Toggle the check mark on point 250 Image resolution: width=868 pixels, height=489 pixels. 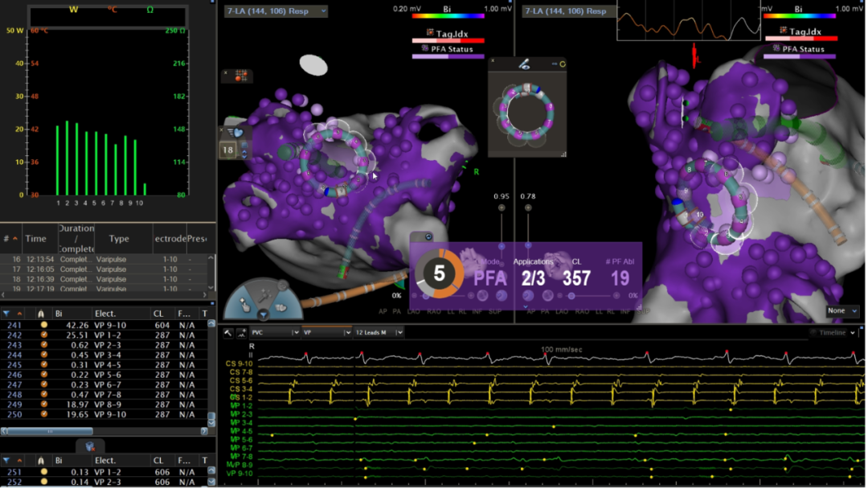43,414
